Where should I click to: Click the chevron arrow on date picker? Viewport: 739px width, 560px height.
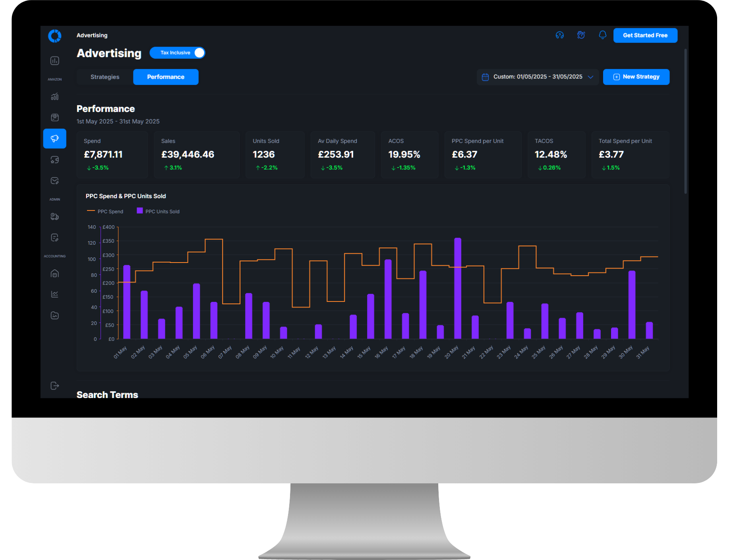(x=590, y=77)
